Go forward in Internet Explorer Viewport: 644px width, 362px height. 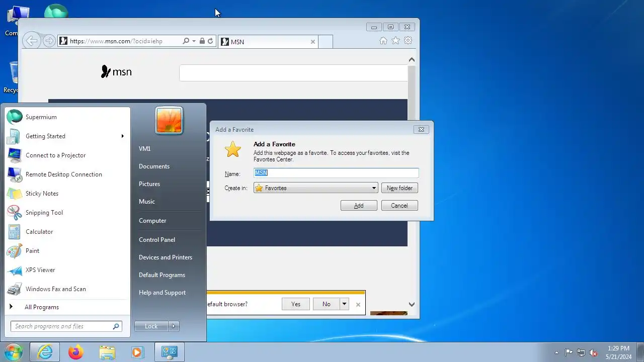coord(49,41)
